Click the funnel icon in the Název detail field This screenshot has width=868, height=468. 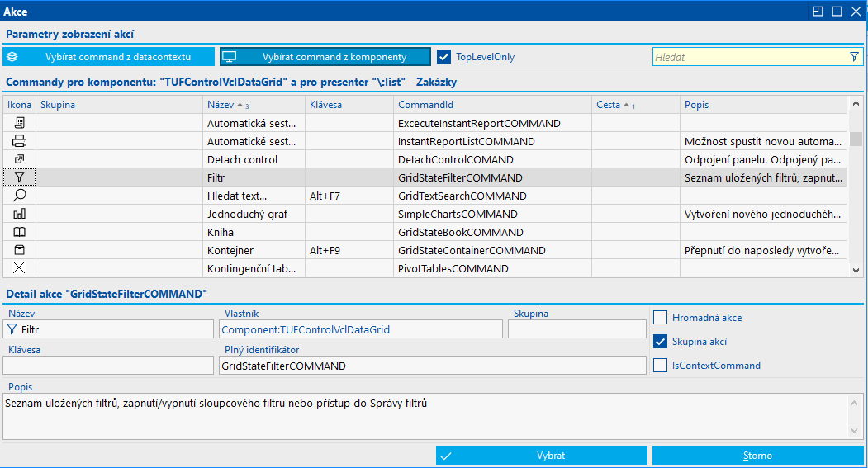click(x=12, y=329)
